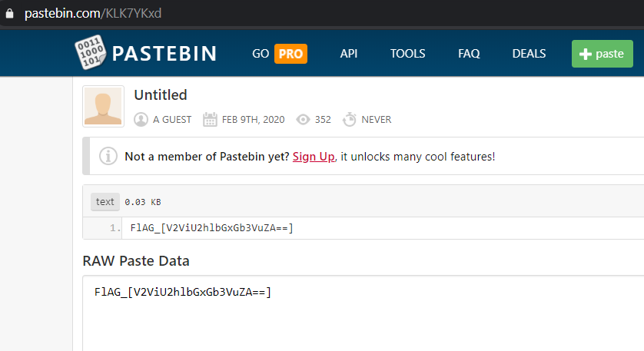Viewport: 644px width, 351px height.
Task: Open the API menu item
Action: [349, 54]
